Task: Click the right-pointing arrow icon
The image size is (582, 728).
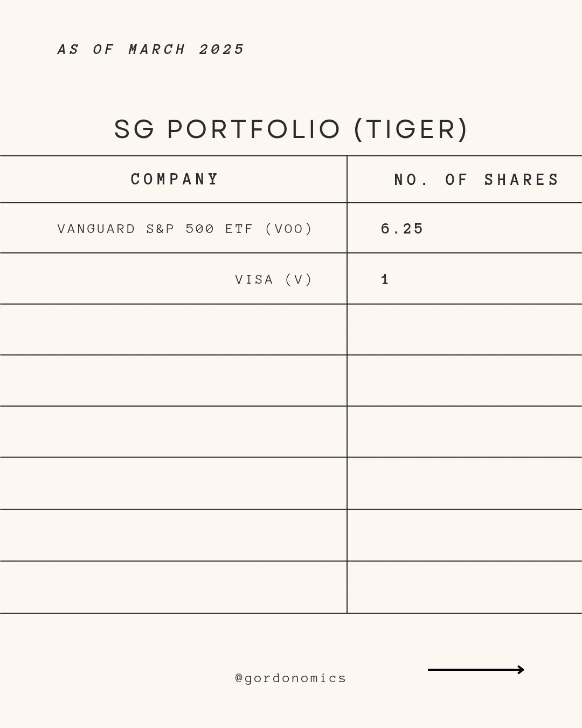Action: coord(475,670)
